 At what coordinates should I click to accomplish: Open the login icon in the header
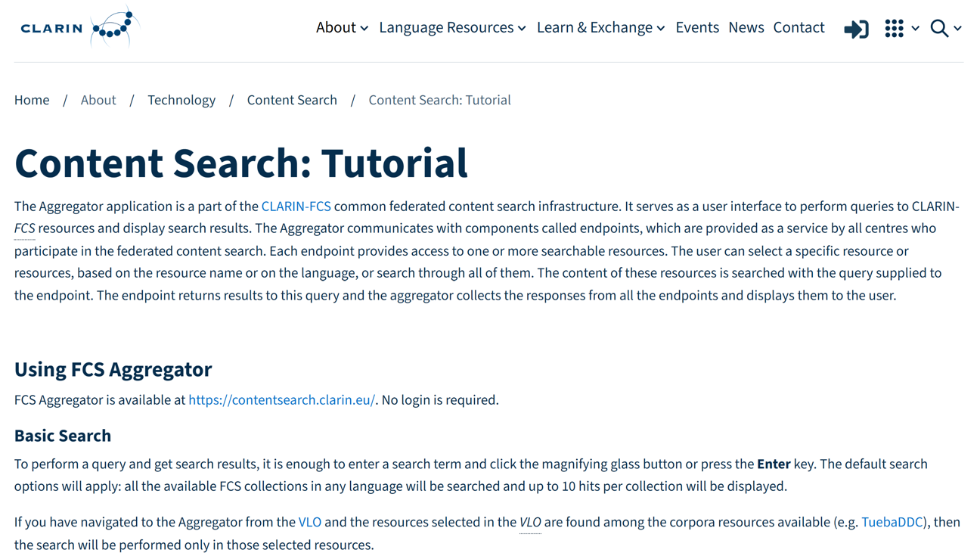point(856,28)
